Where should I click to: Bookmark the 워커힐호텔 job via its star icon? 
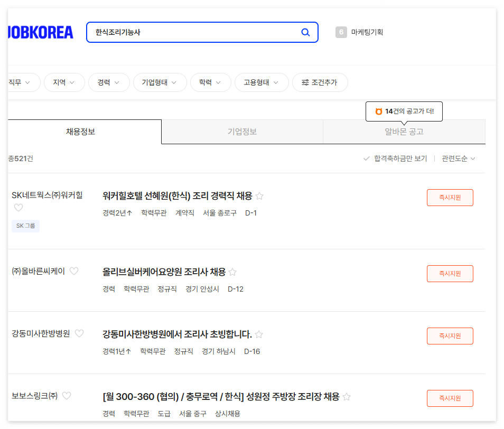(259, 196)
